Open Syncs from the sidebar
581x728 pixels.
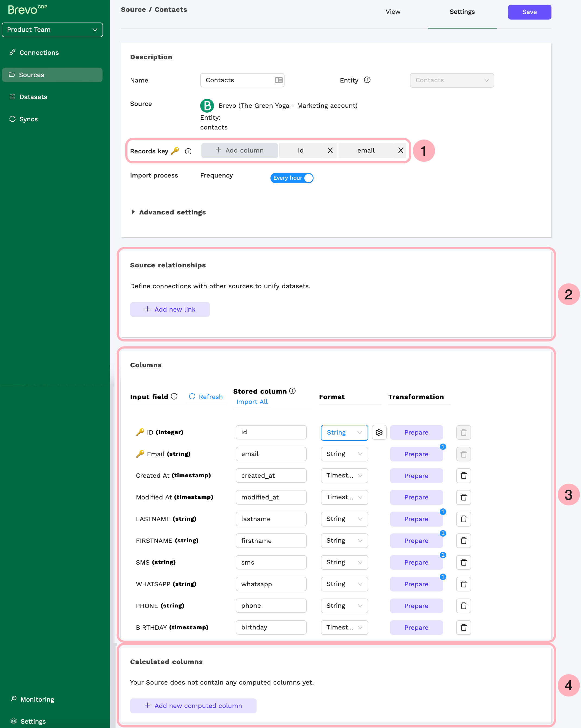[28, 119]
